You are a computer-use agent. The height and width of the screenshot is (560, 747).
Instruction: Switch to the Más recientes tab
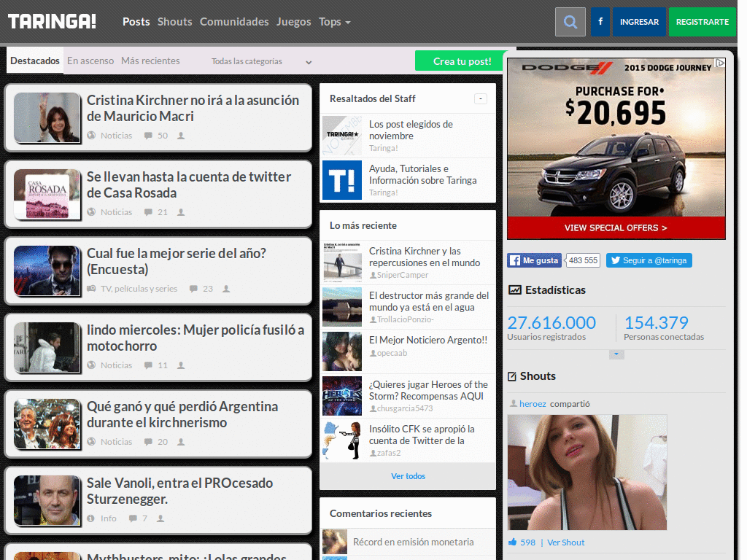click(150, 61)
